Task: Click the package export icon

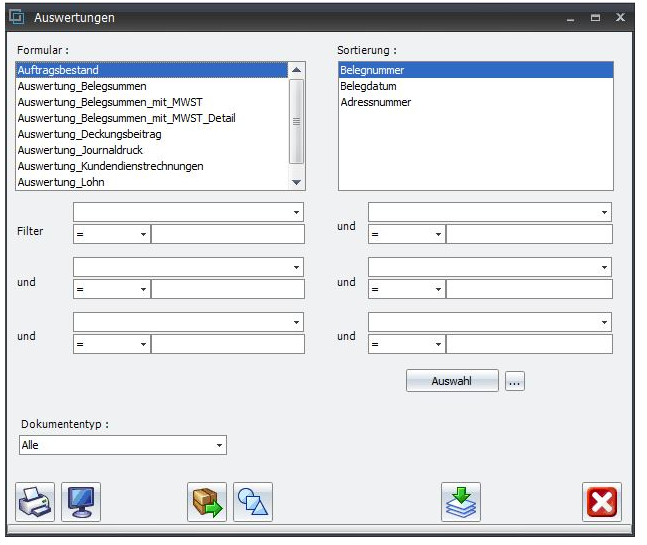Action: 207,501
